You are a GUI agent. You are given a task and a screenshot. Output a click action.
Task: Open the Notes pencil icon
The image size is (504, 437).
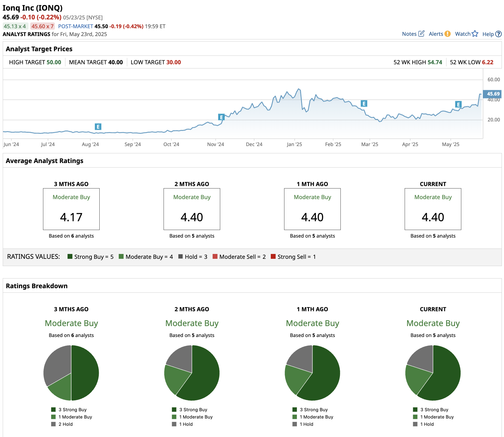(x=421, y=34)
